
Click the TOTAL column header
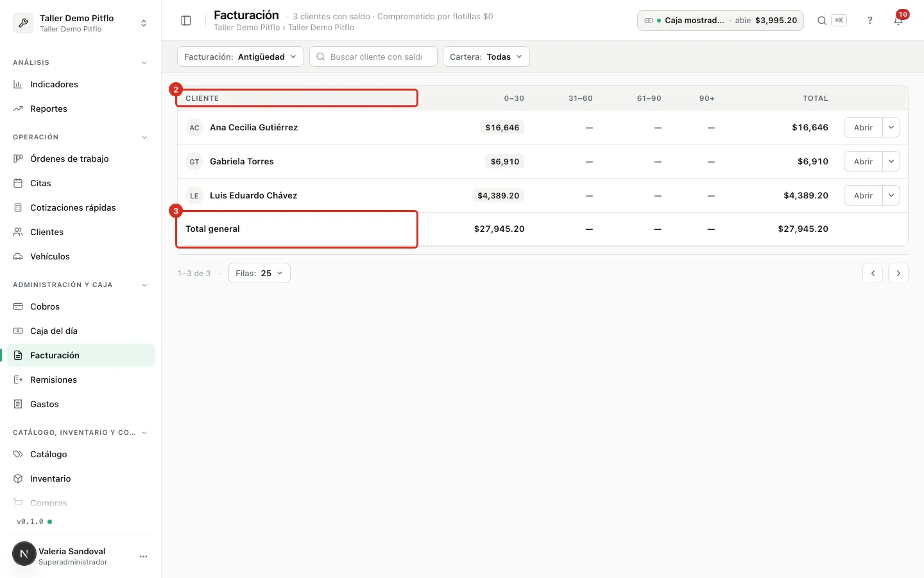(816, 98)
